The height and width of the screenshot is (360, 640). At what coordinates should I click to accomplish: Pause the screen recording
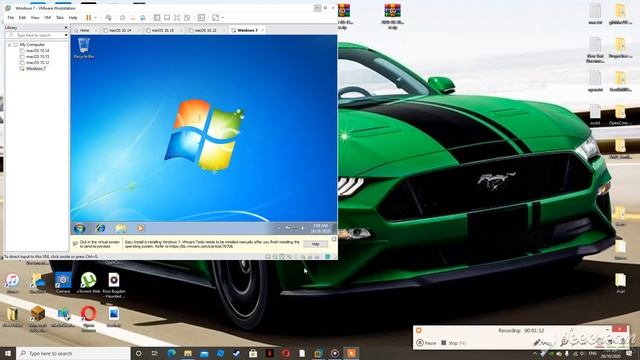point(426,343)
